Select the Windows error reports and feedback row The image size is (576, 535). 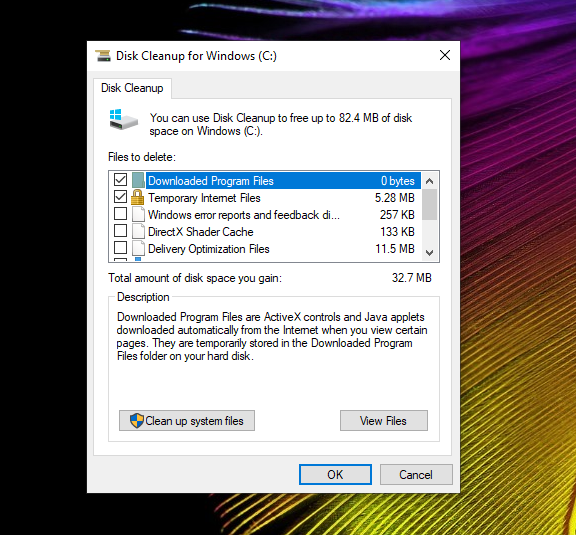point(266,215)
